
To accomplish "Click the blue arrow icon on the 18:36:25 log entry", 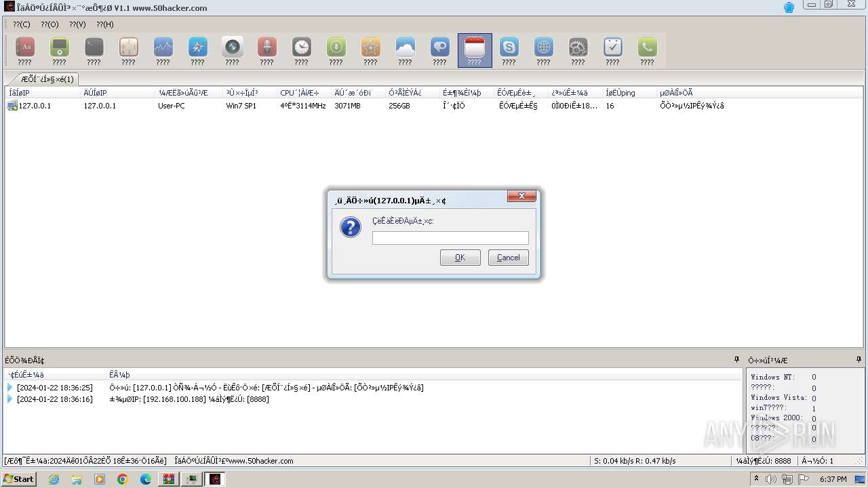I will point(10,387).
